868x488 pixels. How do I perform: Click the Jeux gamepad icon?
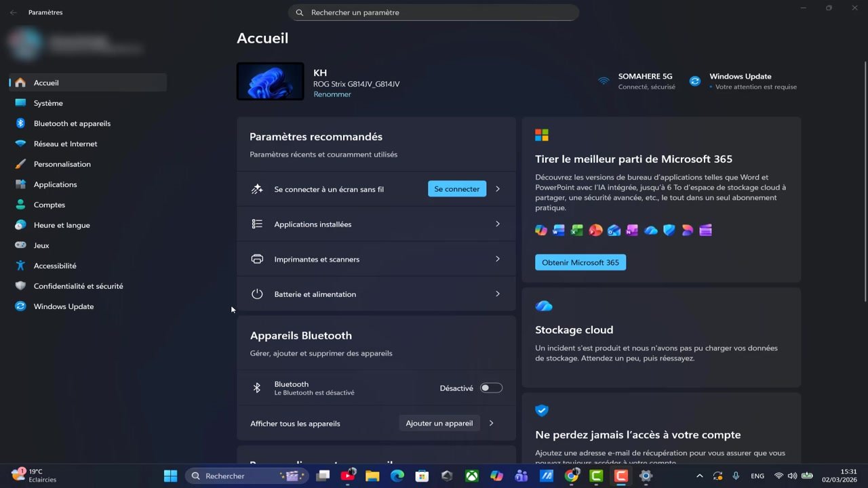pyautogui.click(x=20, y=245)
